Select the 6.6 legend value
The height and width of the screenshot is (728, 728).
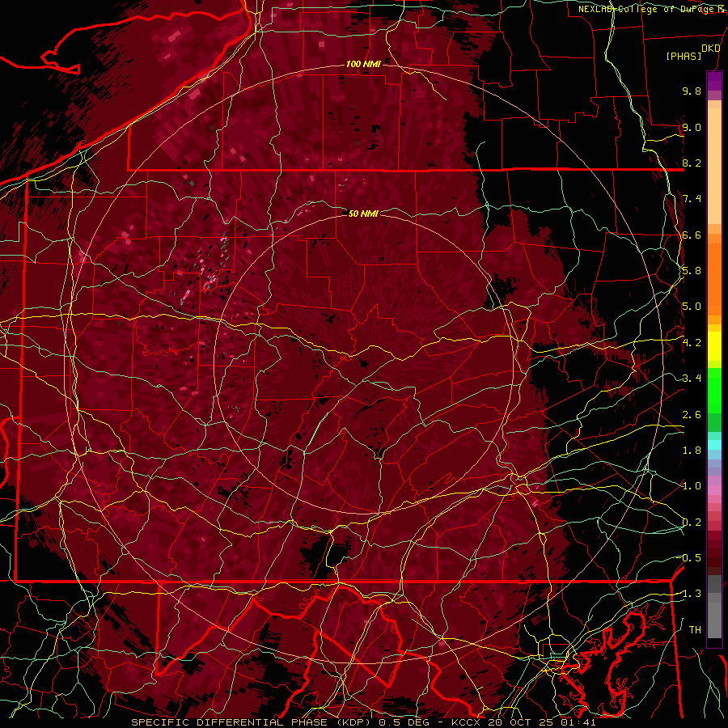pyautogui.click(x=692, y=235)
